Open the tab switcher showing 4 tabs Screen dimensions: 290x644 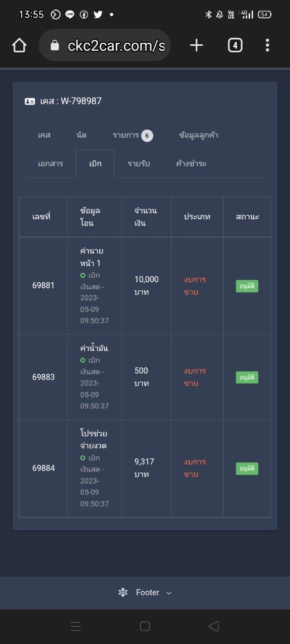click(x=235, y=45)
